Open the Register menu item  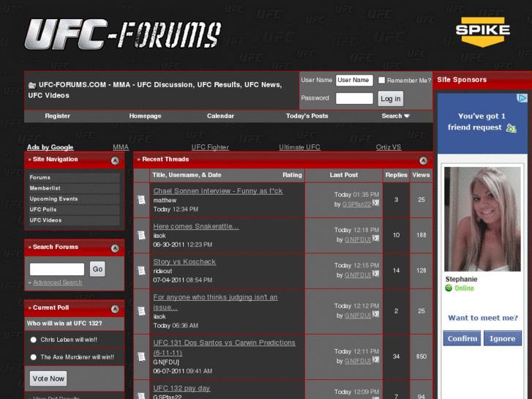click(x=57, y=116)
